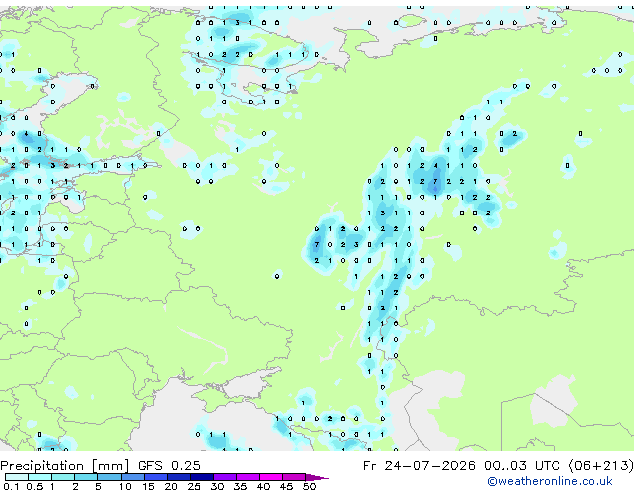Image resolution: width=634 pixels, height=490 pixels.
Task: Click legend scale label '45'
Action: (x=287, y=486)
